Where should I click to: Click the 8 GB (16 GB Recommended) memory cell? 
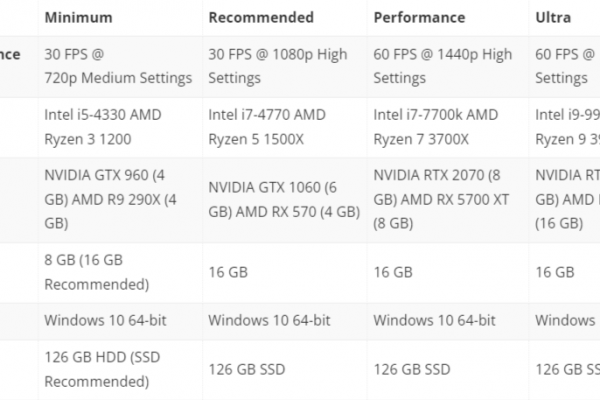click(x=120, y=273)
